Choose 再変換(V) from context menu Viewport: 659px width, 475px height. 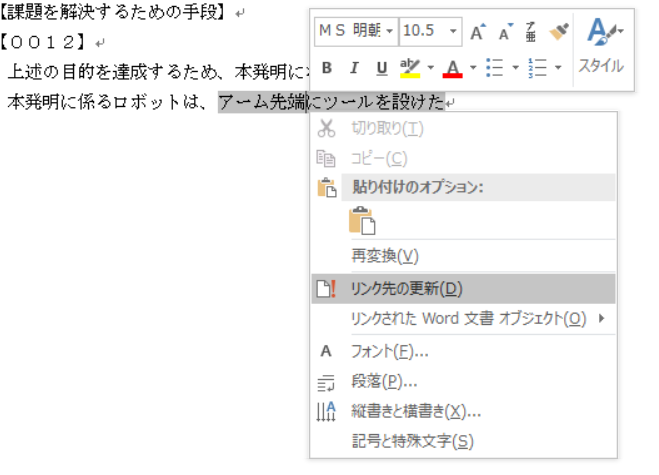pos(463,256)
